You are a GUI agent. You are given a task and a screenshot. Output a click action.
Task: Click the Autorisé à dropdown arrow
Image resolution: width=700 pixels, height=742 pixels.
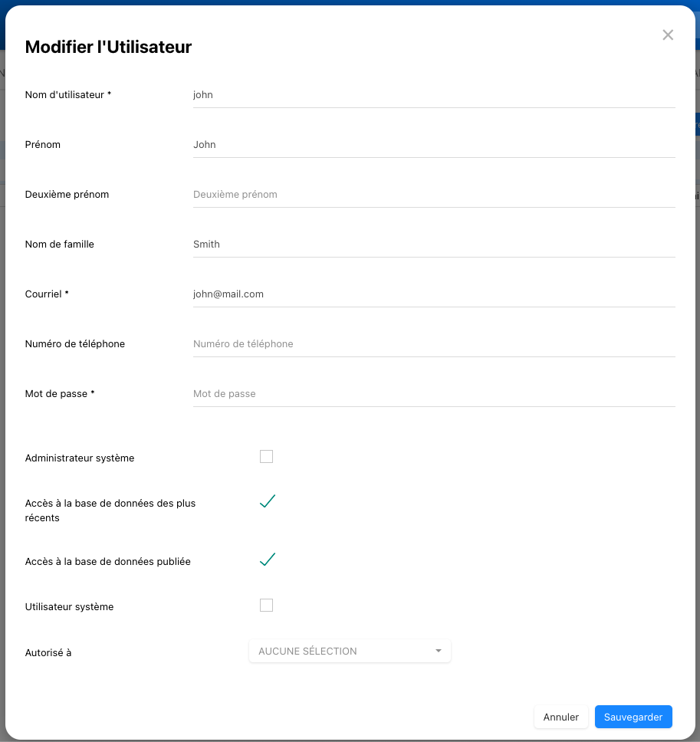coord(439,652)
